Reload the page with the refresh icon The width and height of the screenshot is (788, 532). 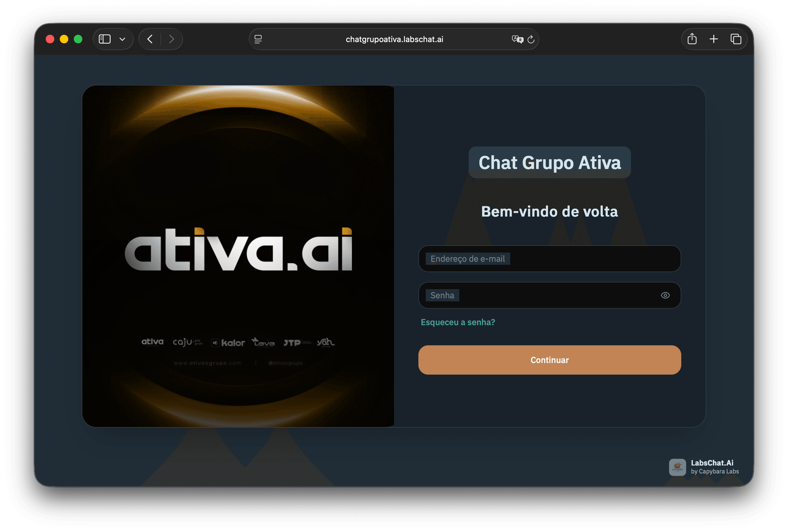tap(531, 39)
